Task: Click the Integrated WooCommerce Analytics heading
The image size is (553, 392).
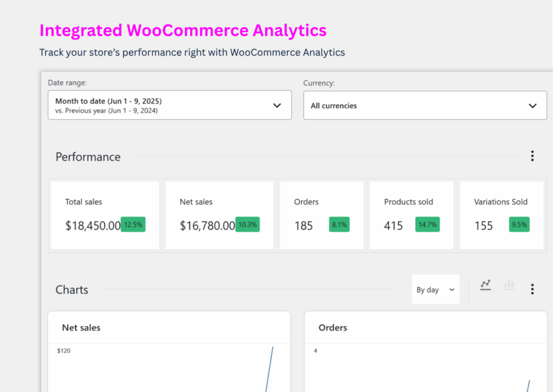Action: [x=183, y=30]
